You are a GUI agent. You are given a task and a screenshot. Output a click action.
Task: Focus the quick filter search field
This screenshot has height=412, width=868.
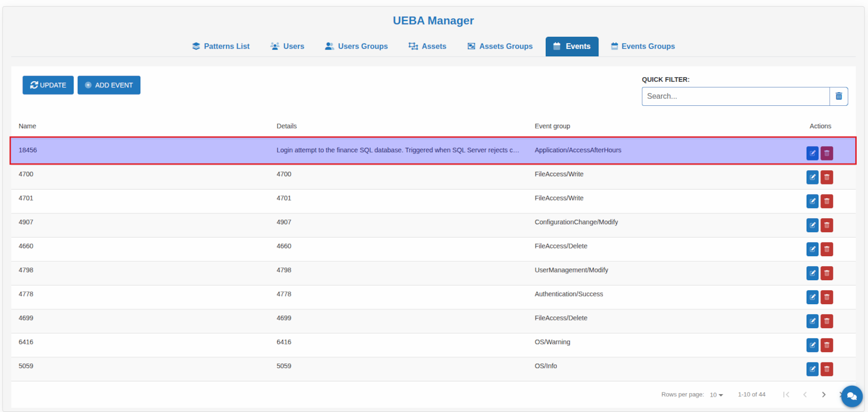pos(735,96)
